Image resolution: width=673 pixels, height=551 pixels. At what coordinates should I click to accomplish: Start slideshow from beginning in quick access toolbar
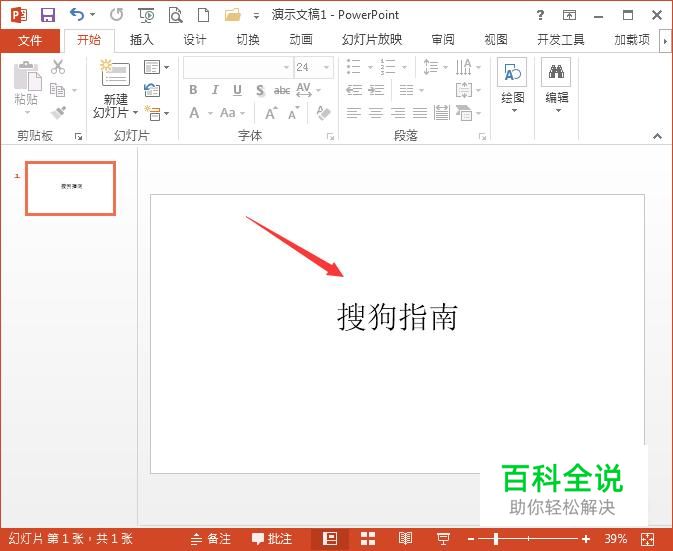point(146,15)
